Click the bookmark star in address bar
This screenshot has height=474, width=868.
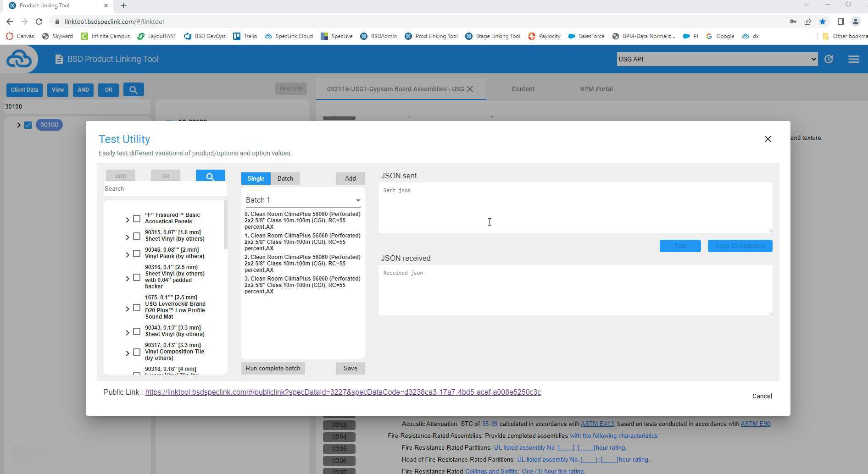[822, 22]
